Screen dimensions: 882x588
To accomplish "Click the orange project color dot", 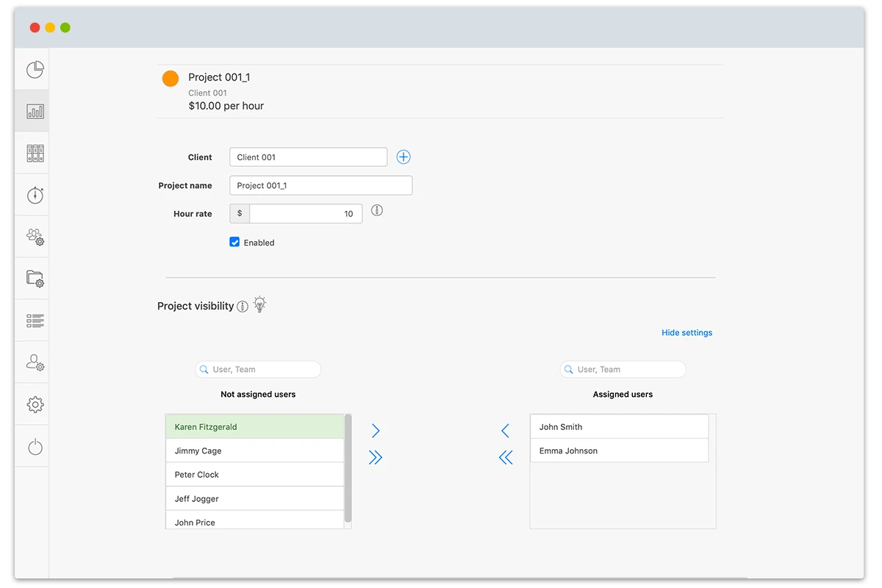I will pyautogui.click(x=171, y=78).
